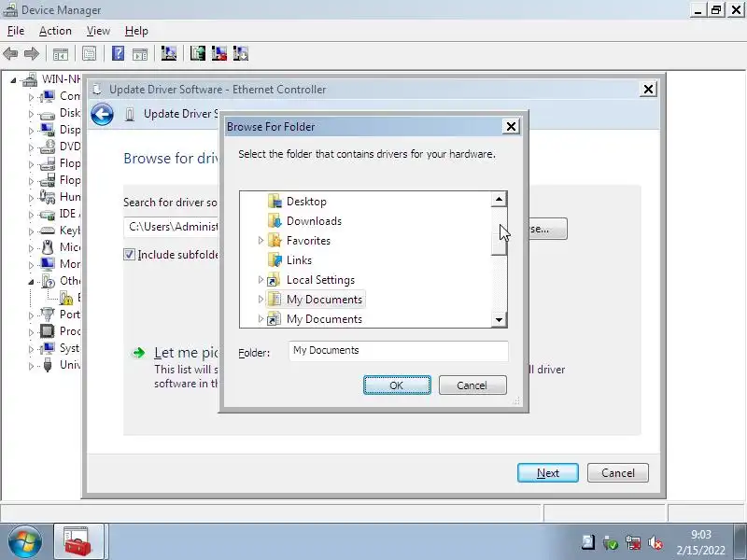The image size is (747, 560).
Task: Click Scan for hardware changes toolbar icon
Action: coord(169,53)
